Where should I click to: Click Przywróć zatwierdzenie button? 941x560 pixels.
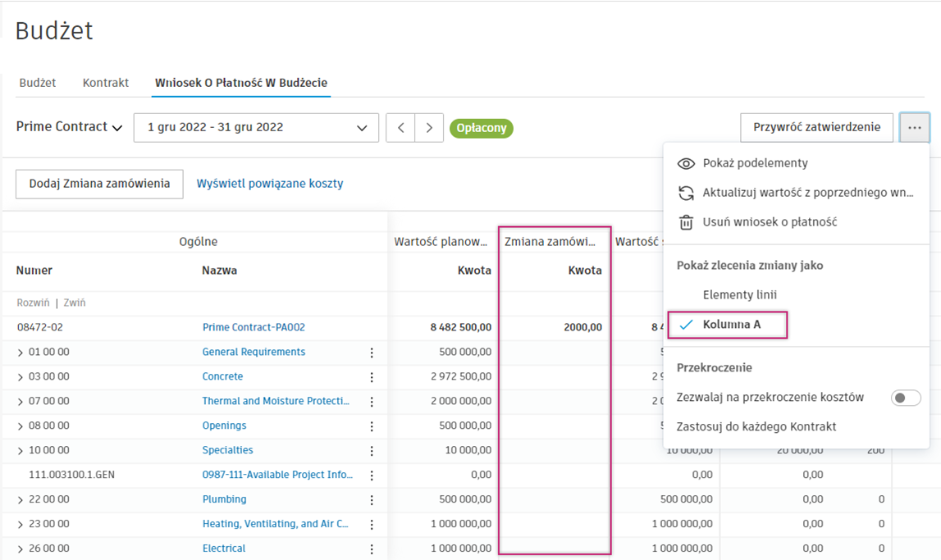pyautogui.click(x=816, y=128)
